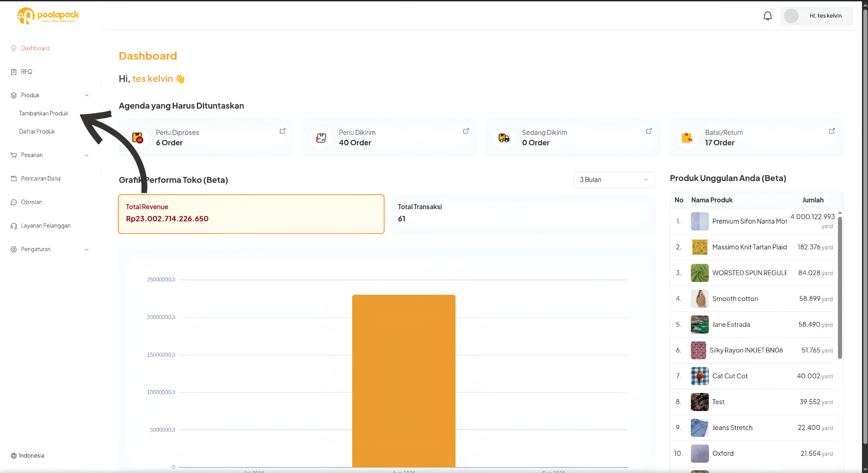Click Massimo Knit Tartan Plaid thumbnail

coord(699,247)
